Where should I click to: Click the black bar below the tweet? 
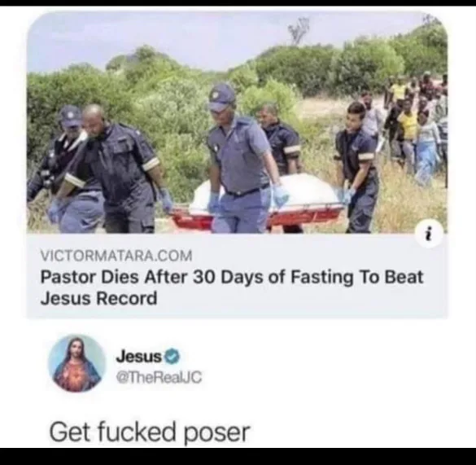(238, 456)
